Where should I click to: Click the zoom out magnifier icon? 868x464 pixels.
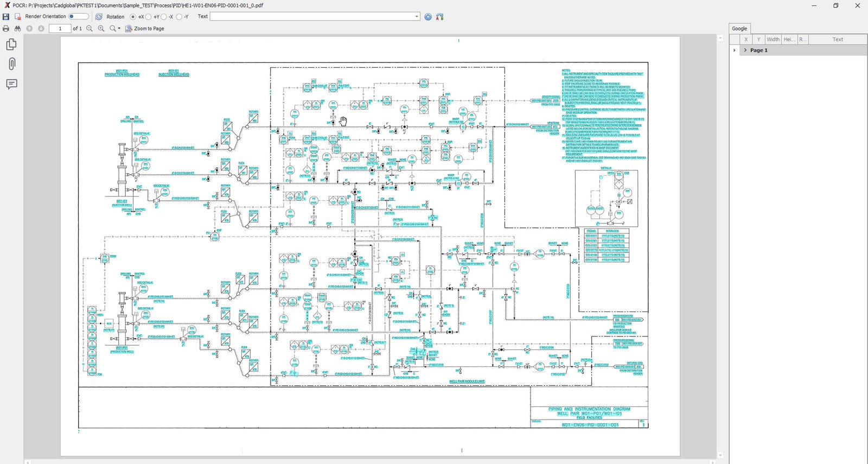click(90, 29)
